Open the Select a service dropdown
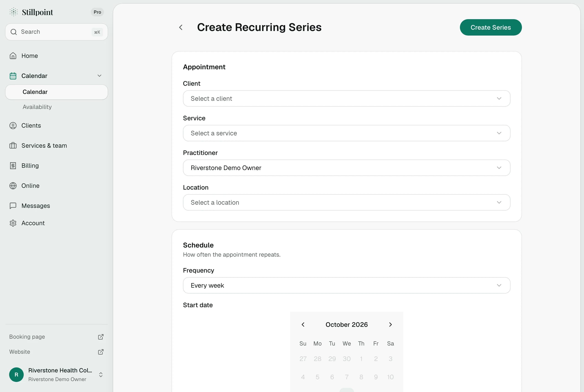Screen dimensions: 584x392 coord(347,133)
